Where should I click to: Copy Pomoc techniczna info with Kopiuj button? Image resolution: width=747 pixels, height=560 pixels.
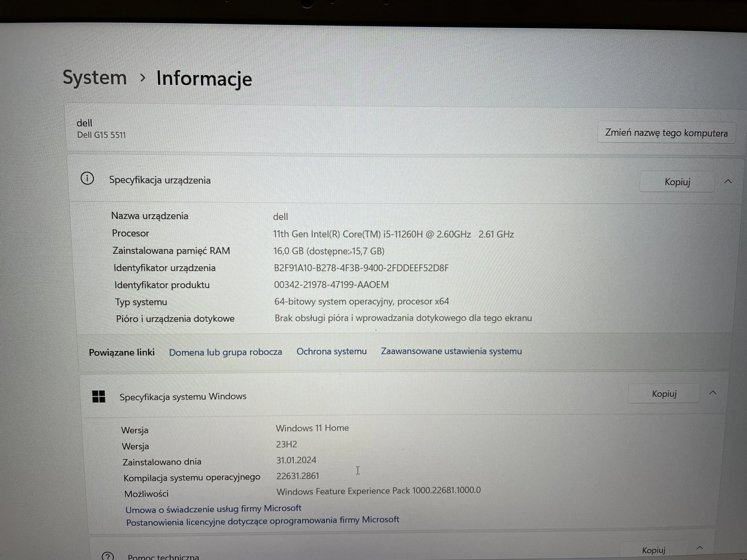(653, 550)
